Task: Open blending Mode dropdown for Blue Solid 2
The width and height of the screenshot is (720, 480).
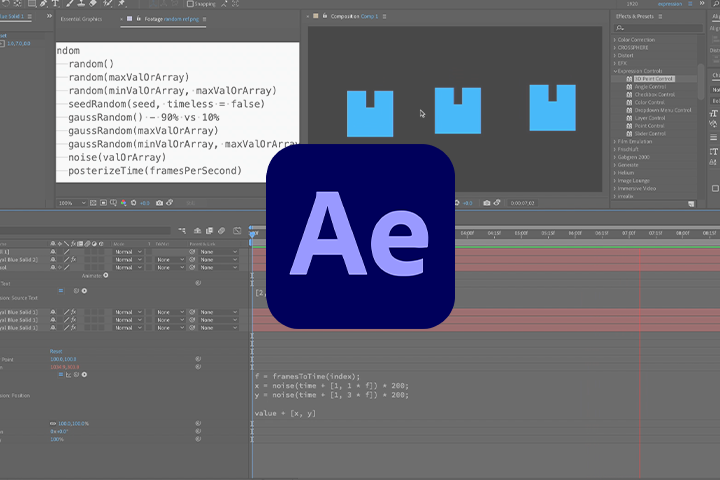Action: tap(128, 260)
